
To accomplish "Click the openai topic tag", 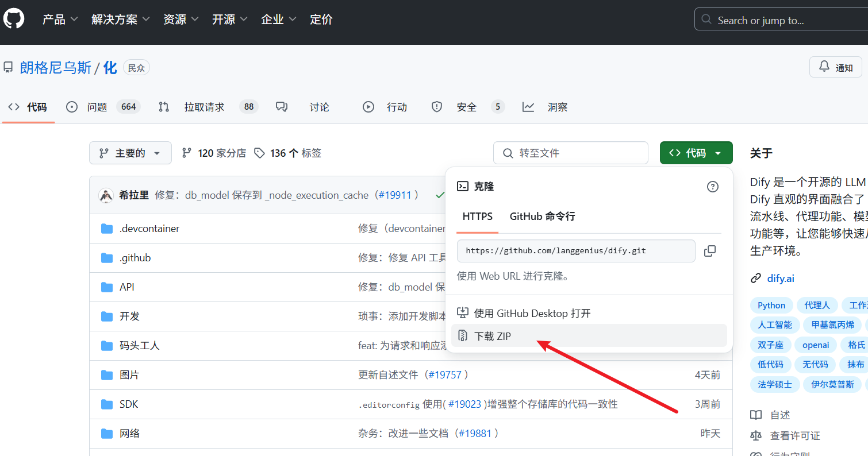I will [816, 345].
